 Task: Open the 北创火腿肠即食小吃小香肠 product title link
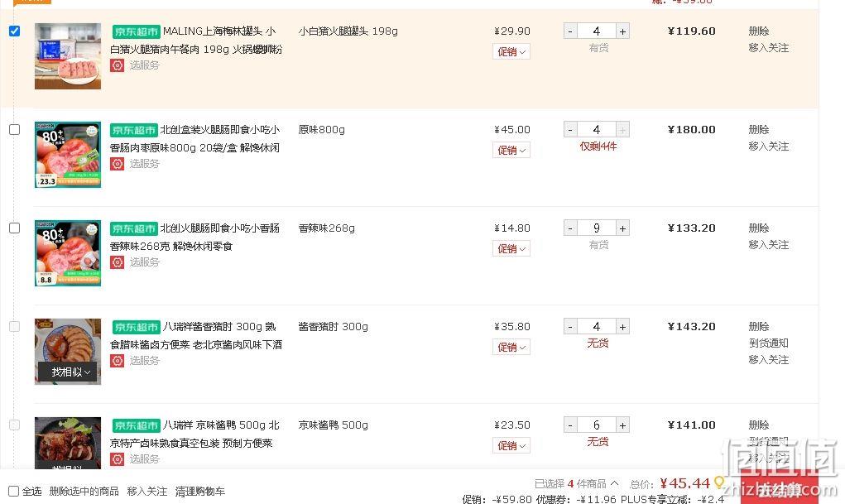[x=195, y=238]
